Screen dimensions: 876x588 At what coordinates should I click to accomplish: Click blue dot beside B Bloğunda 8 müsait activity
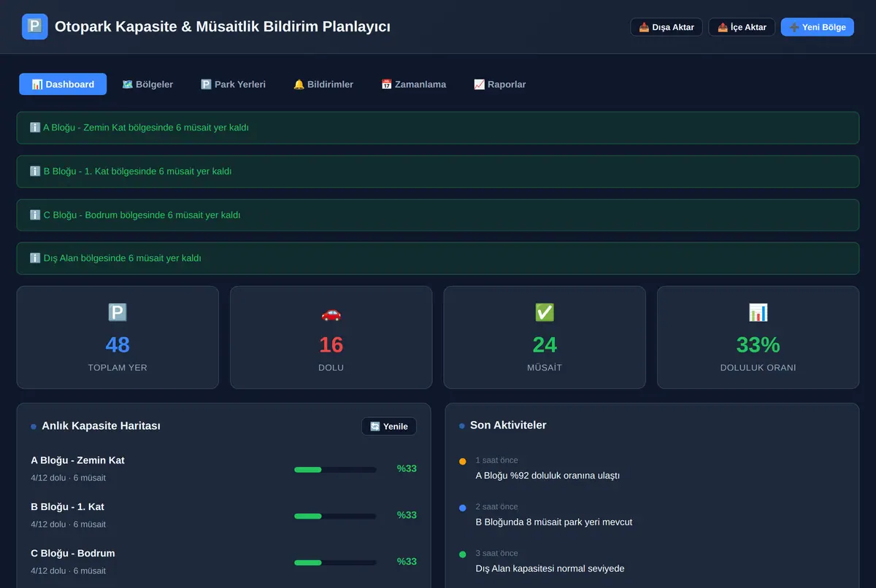pos(463,508)
